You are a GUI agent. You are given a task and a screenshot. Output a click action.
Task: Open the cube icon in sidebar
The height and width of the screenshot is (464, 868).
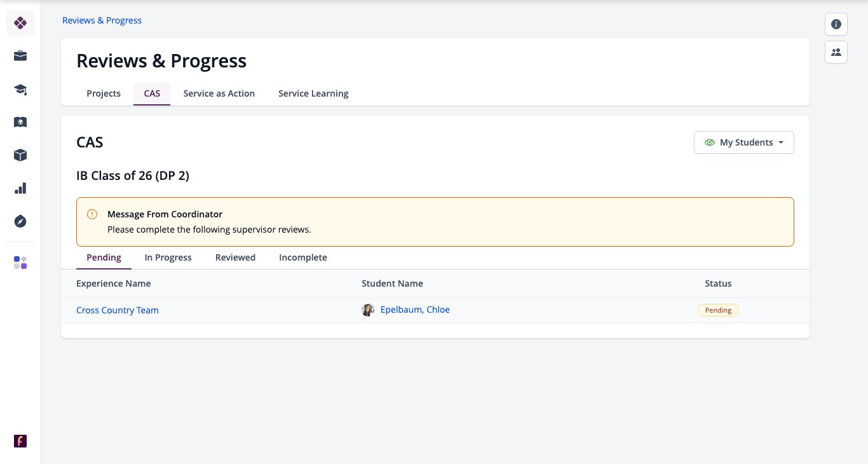[x=20, y=155]
